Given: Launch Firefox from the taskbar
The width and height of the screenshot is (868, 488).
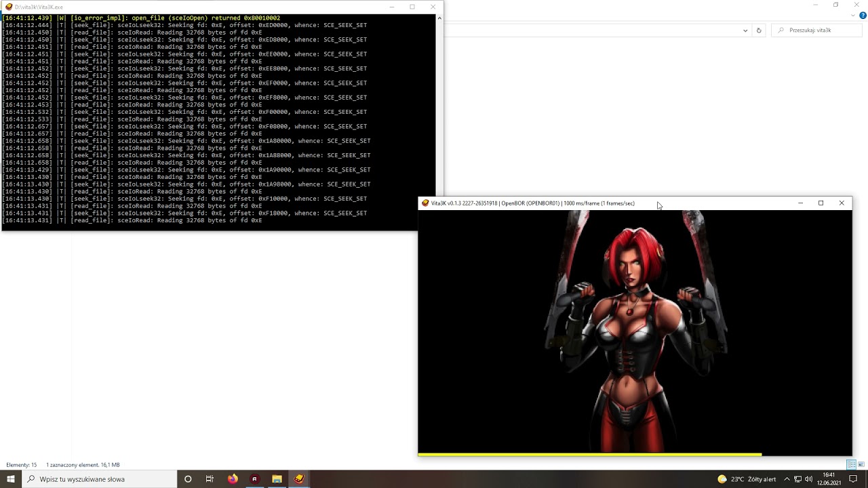Looking at the screenshot, I should 233,479.
